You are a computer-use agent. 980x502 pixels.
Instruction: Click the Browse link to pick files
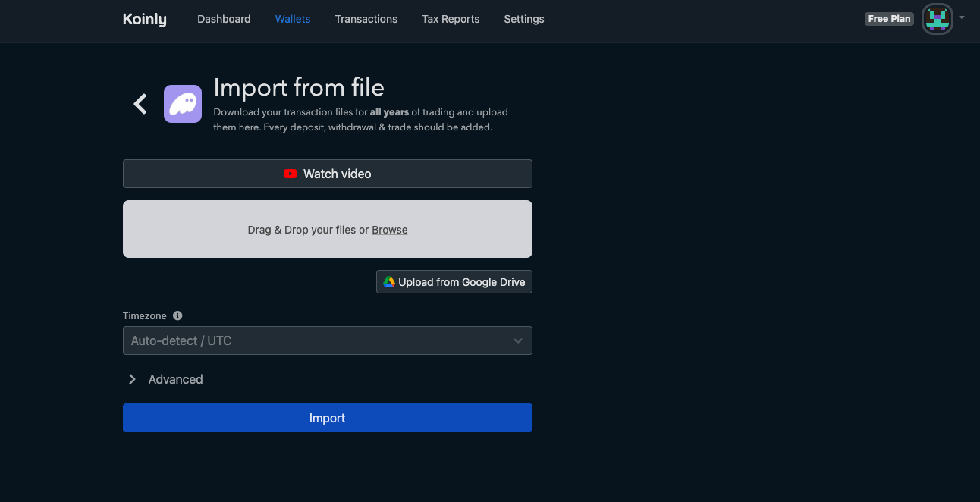pos(390,230)
